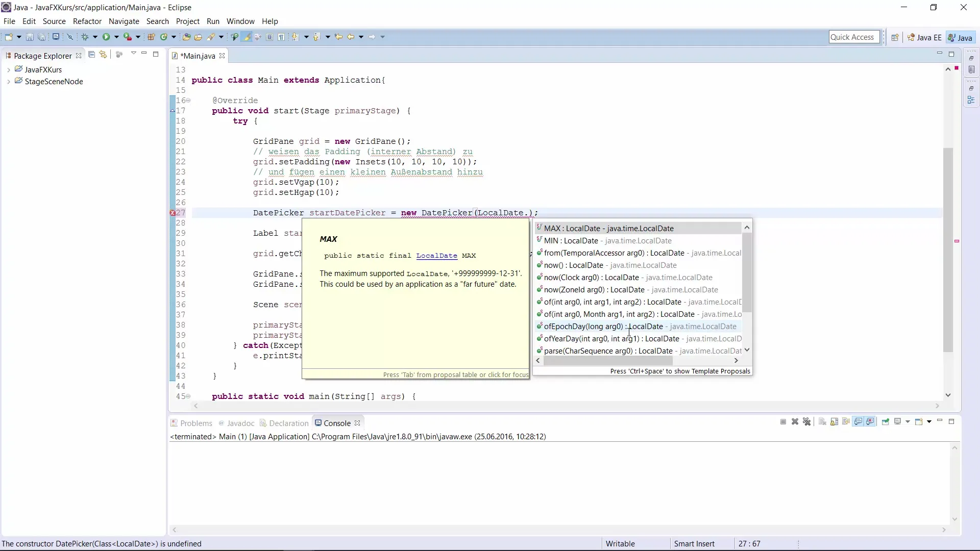Click the Next Annotation toolbar icon
Viewport: 980px width, 551px height.
point(295,37)
